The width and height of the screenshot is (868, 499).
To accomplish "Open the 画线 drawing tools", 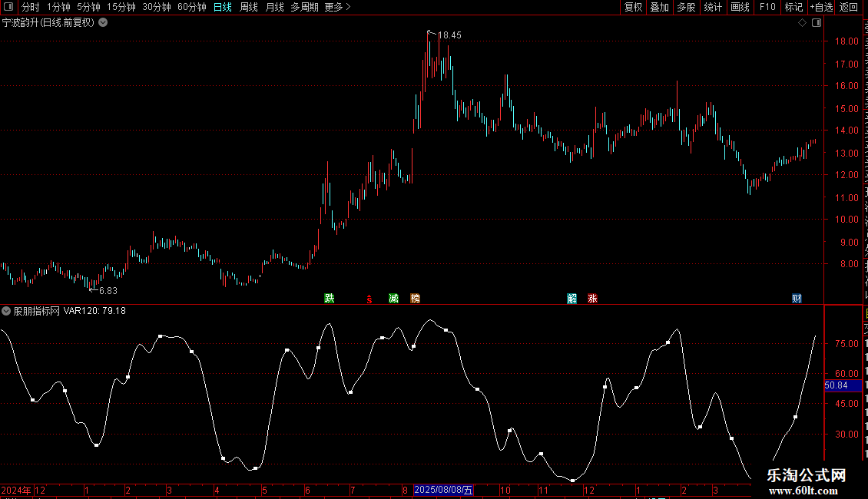I will pyautogui.click(x=740, y=7).
